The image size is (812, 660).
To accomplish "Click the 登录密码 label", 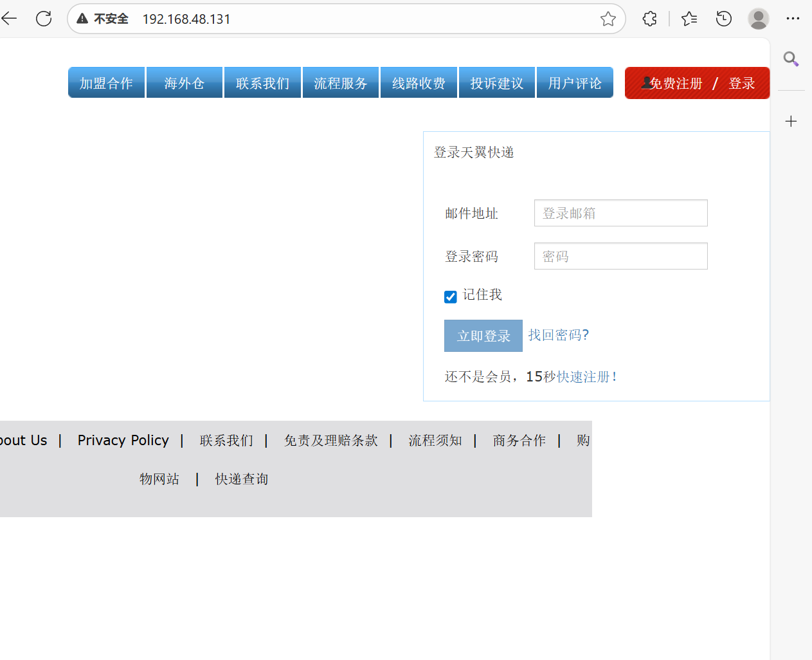I will tap(471, 257).
